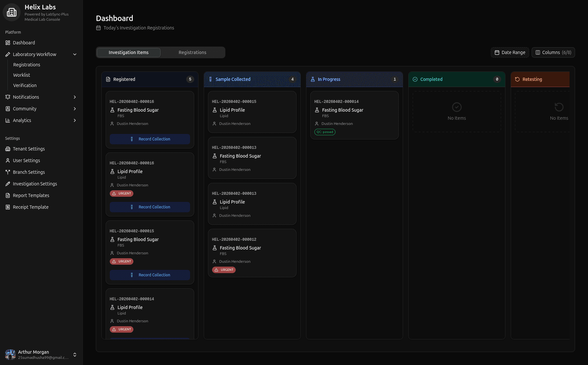588x365 pixels.
Task: Open Worklist in the sidebar
Action: [x=22, y=75]
